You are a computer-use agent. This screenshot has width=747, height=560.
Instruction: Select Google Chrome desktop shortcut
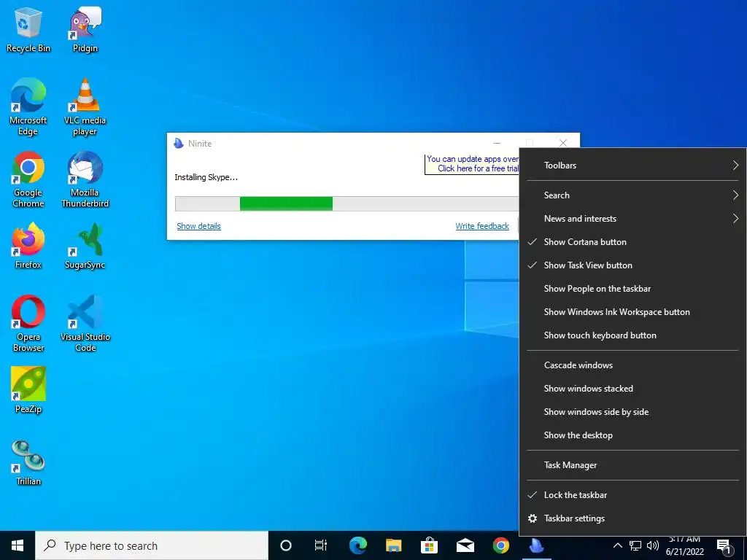(x=28, y=179)
